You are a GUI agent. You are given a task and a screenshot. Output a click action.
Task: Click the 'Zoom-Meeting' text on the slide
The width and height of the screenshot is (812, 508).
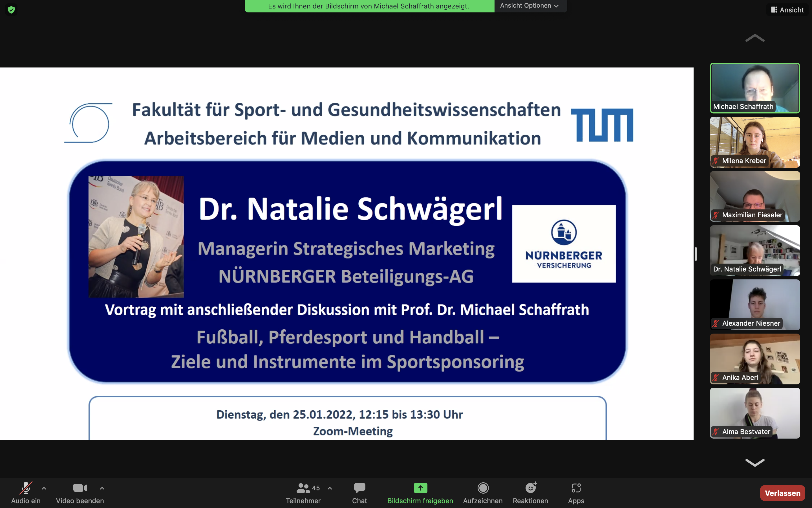click(x=353, y=431)
